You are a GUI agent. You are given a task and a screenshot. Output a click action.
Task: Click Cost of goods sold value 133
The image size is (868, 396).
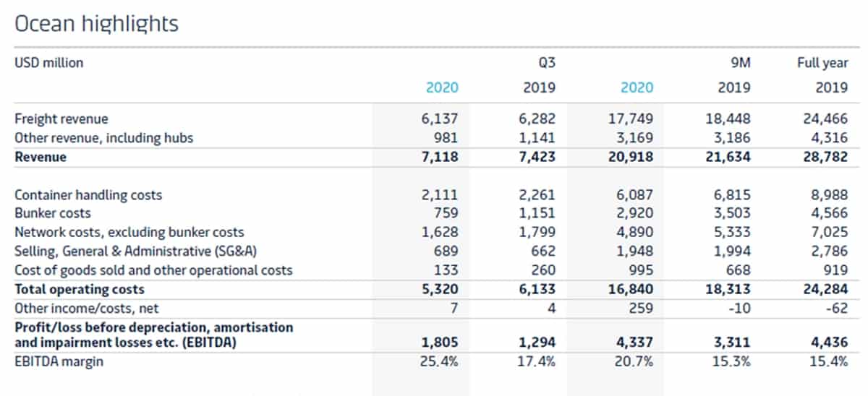click(446, 270)
